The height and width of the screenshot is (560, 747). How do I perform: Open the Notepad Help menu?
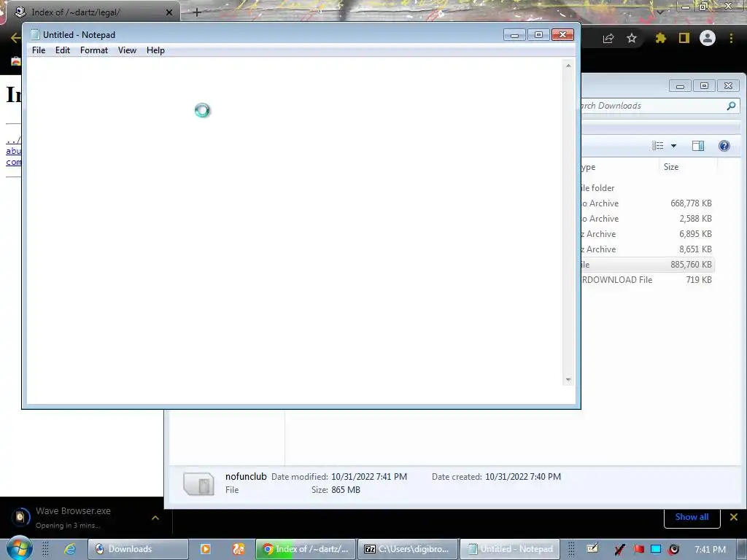pos(155,50)
